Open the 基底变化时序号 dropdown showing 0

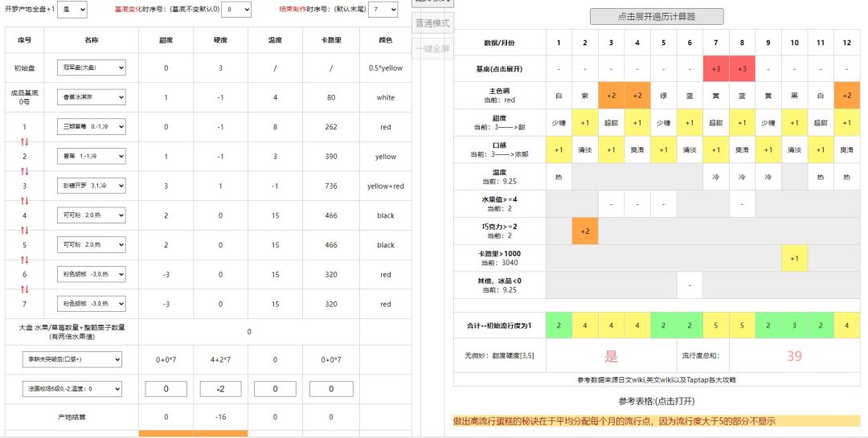pyautogui.click(x=236, y=10)
